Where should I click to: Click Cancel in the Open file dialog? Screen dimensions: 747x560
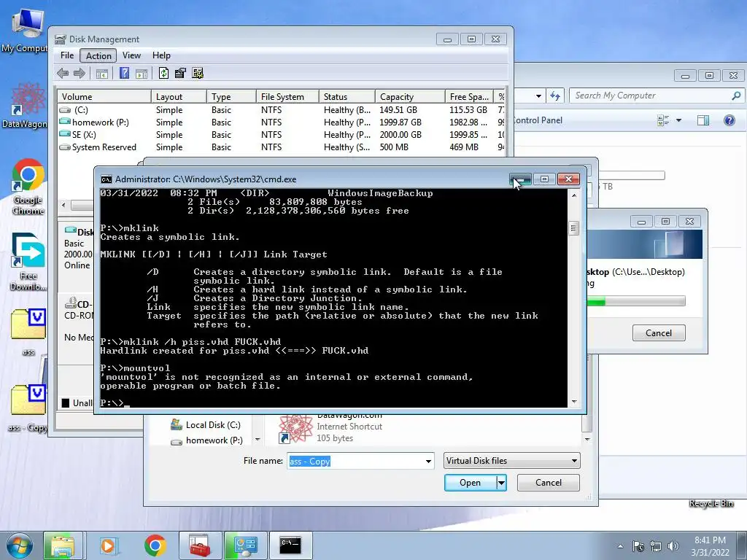pos(549,483)
